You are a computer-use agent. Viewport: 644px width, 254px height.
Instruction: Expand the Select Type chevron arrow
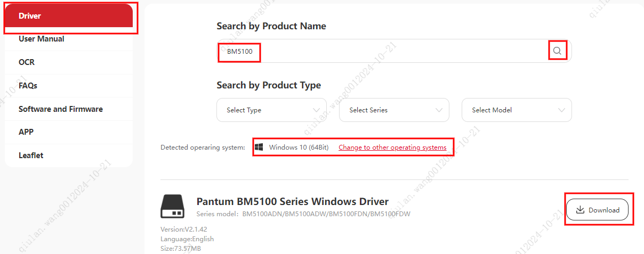[x=316, y=110]
